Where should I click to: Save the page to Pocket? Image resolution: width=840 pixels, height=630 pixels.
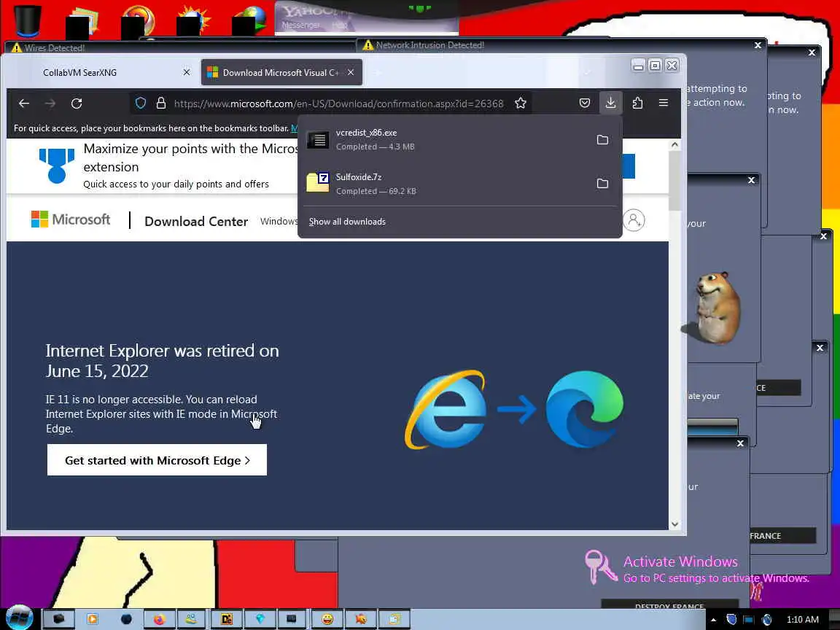(585, 103)
